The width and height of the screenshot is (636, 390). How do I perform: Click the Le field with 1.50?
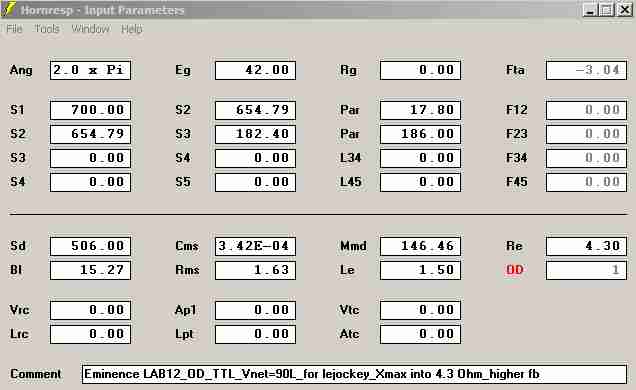(x=421, y=270)
